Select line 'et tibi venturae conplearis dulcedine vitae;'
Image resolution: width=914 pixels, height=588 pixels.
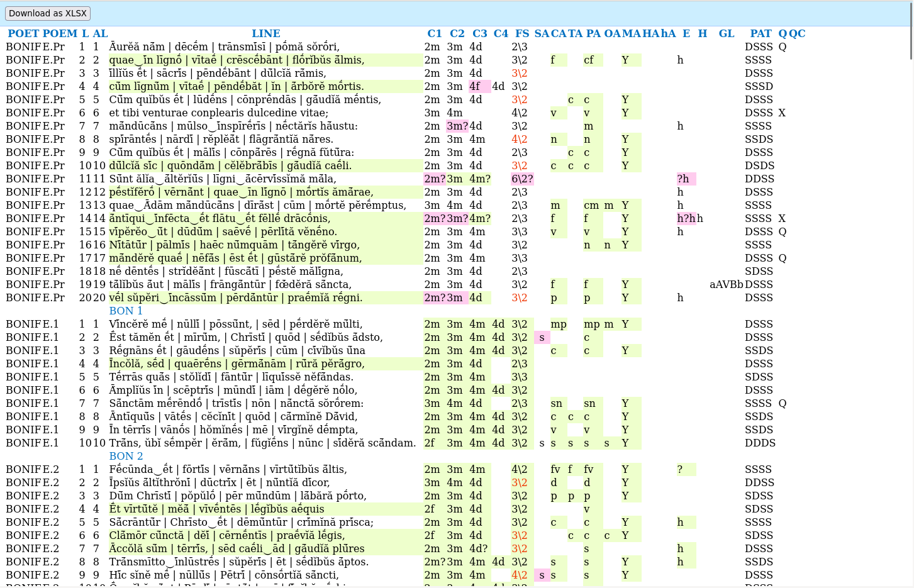(265, 113)
